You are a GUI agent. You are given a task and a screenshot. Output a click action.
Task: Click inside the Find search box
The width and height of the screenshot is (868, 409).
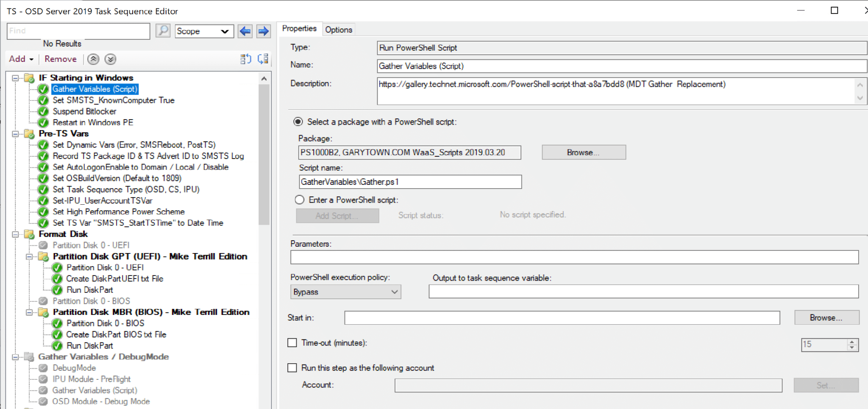pyautogui.click(x=78, y=31)
